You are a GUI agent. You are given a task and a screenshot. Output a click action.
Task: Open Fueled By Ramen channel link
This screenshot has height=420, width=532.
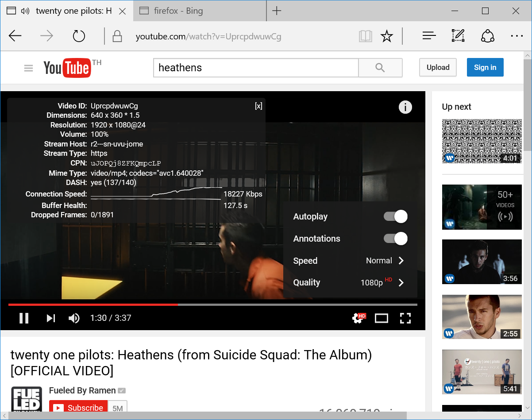click(82, 390)
